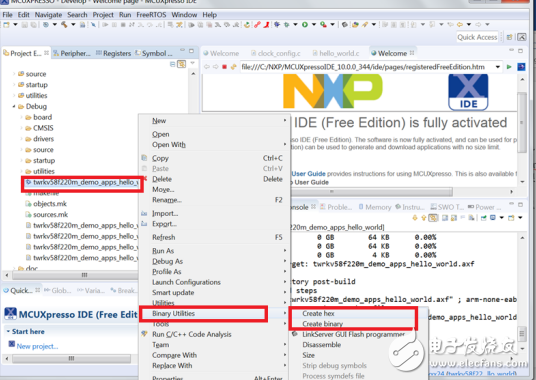Click the External Tools run icon
Image resolution: width=536 pixels, height=380 pixels.
coord(323,25)
